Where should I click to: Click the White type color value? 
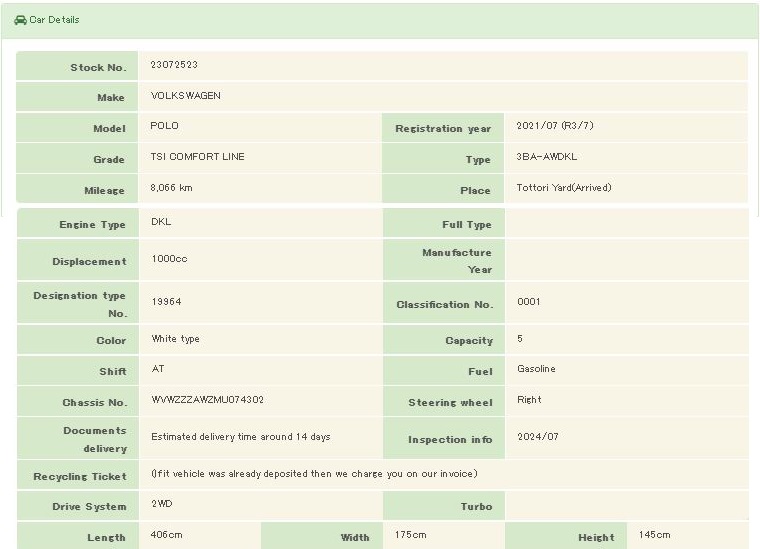coord(175,339)
